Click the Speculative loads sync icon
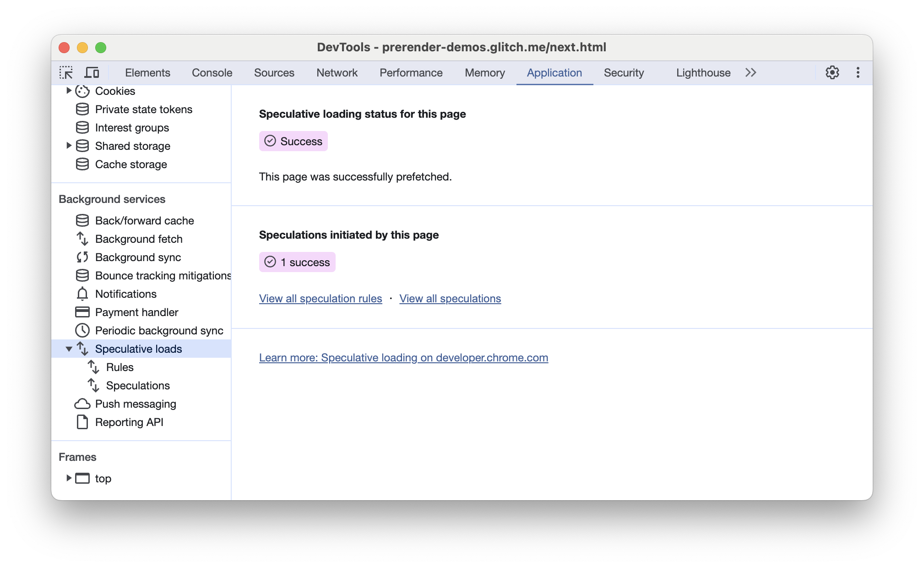 coord(83,349)
